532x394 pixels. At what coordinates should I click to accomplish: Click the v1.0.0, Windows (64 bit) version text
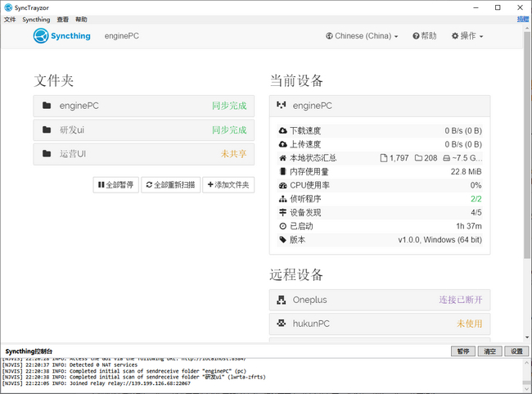click(440, 240)
